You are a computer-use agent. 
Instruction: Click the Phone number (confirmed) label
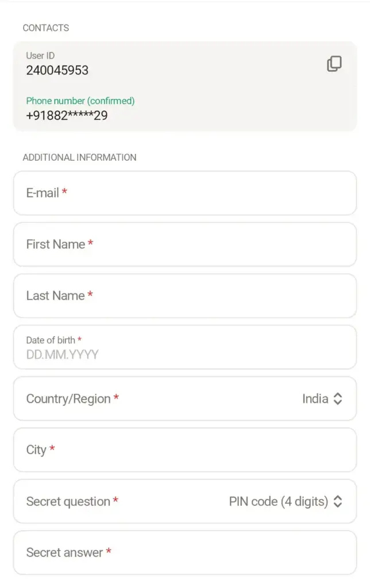[x=80, y=101]
